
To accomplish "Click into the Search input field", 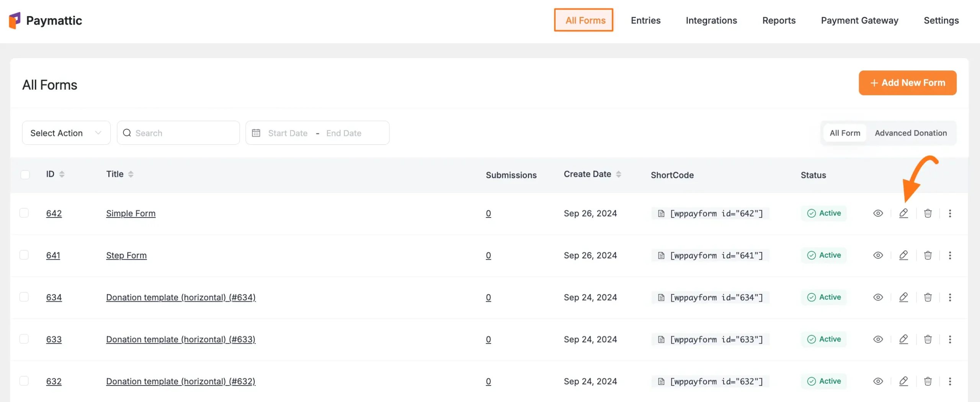I will coord(184,133).
